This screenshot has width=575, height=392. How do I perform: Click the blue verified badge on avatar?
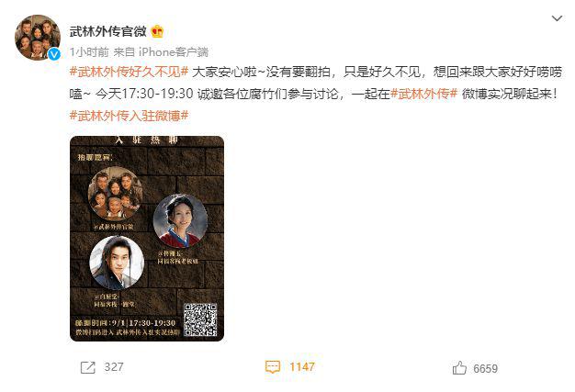coord(54,54)
